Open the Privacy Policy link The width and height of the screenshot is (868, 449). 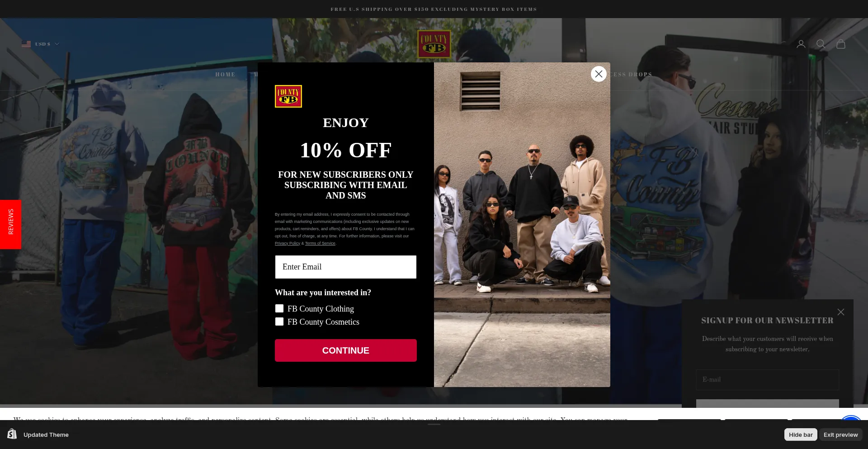pos(288,243)
